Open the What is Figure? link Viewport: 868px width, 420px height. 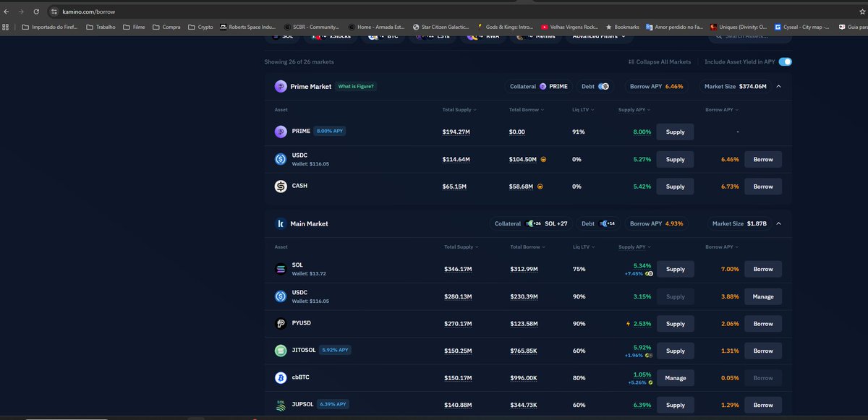[x=357, y=86]
